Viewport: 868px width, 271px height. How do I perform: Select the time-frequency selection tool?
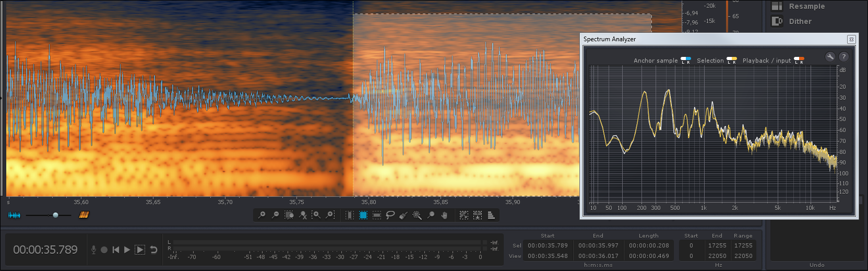tap(363, 215)
